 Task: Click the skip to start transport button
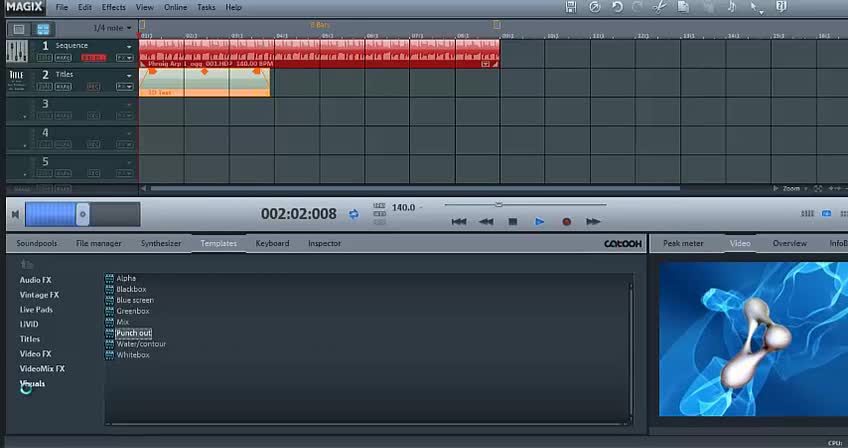[x=459, y=221]
